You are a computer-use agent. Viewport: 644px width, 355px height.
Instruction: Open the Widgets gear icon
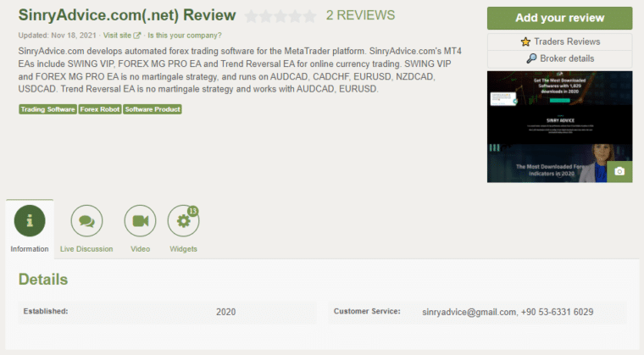[x=182, y=222]
